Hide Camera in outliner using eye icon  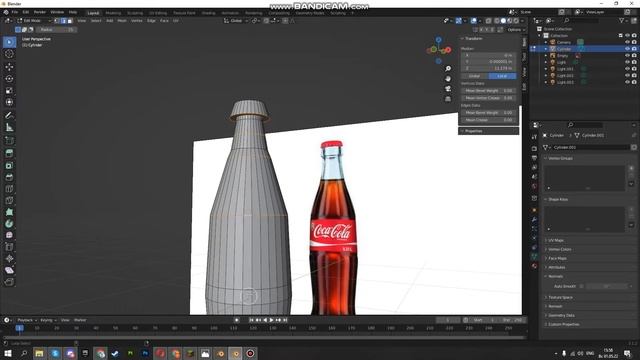point(627,42)
